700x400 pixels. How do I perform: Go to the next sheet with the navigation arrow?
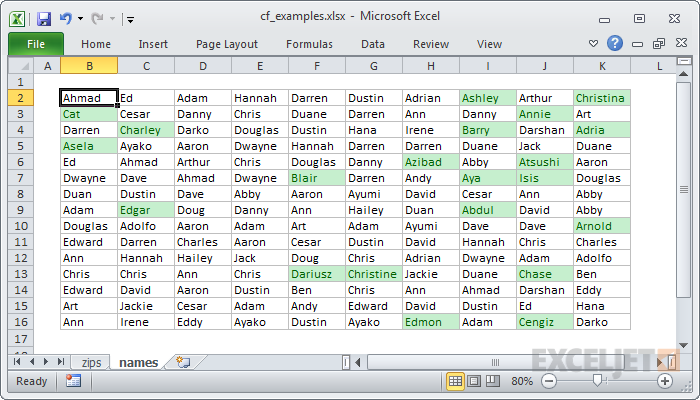click(x=46, y=362)
